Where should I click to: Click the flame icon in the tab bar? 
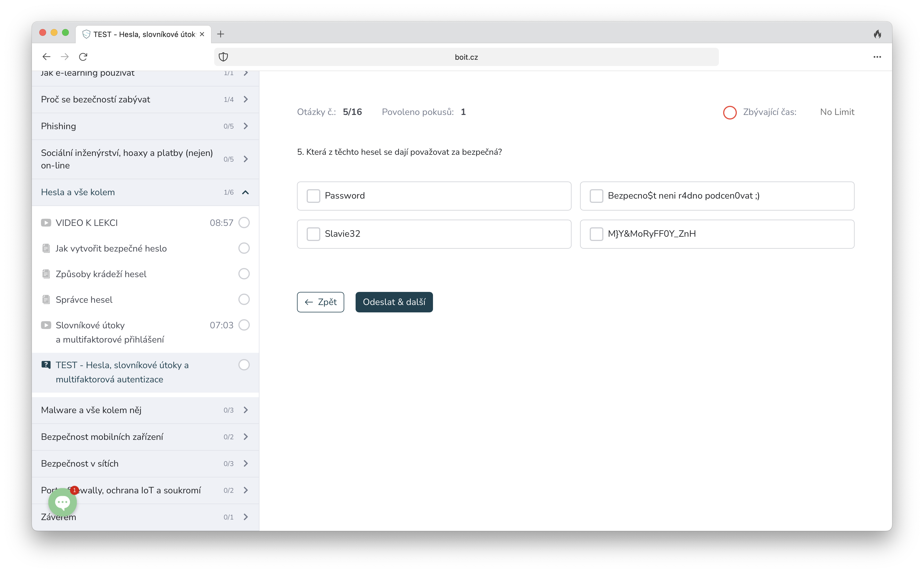(877, 34)
